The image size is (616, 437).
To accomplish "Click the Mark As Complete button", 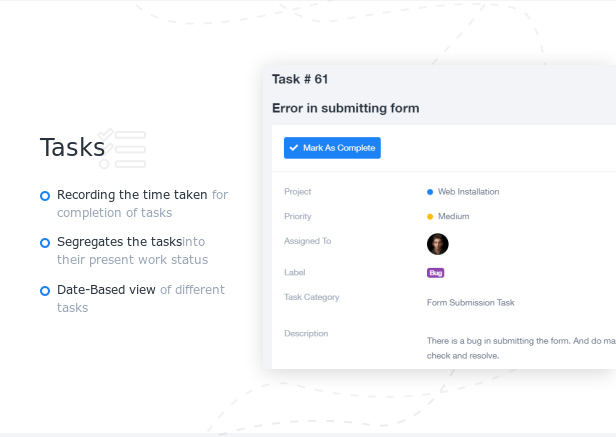I will tap(332, 148).
